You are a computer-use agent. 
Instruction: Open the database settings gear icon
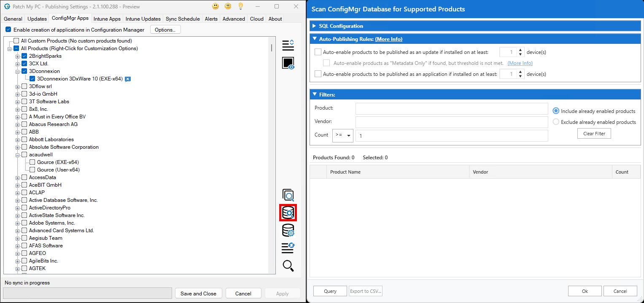288,231
